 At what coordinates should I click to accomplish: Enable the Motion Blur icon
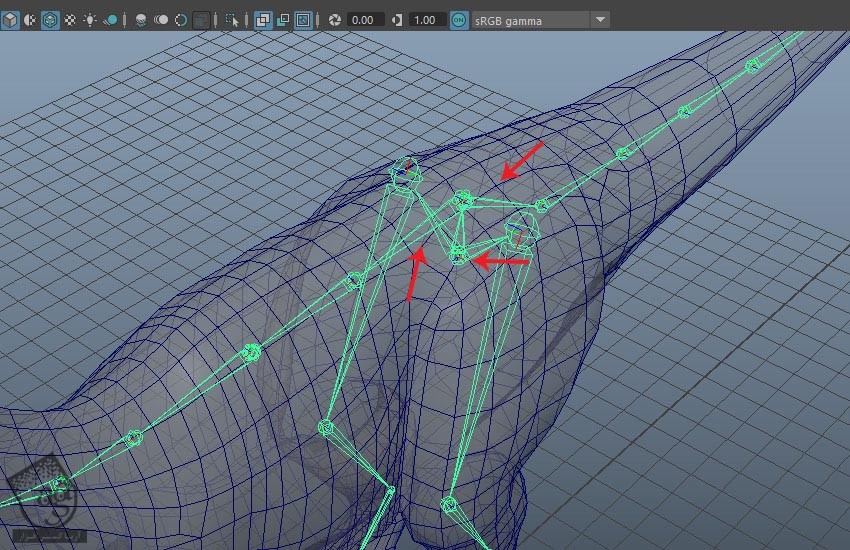click(x=161, y=19)
